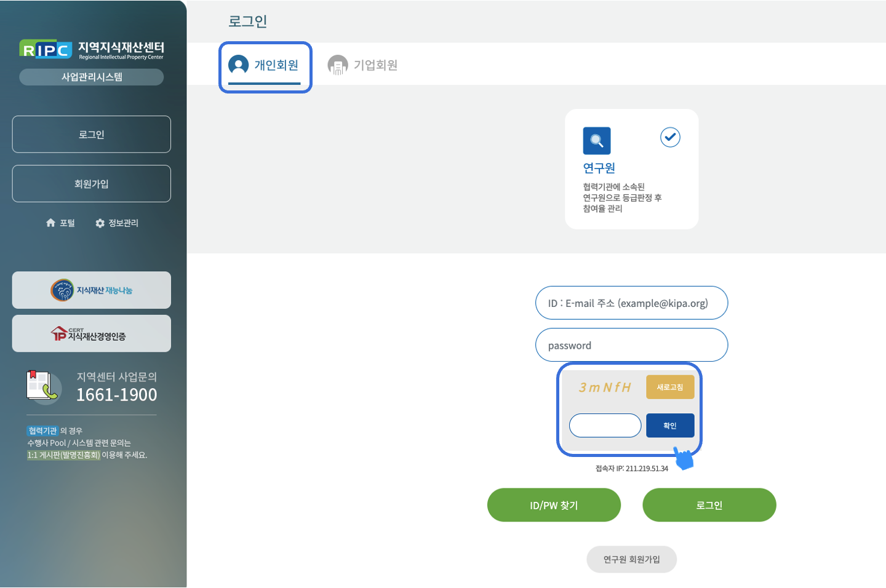Click the RIPC logo in sidebar

(x=46, y=49)
